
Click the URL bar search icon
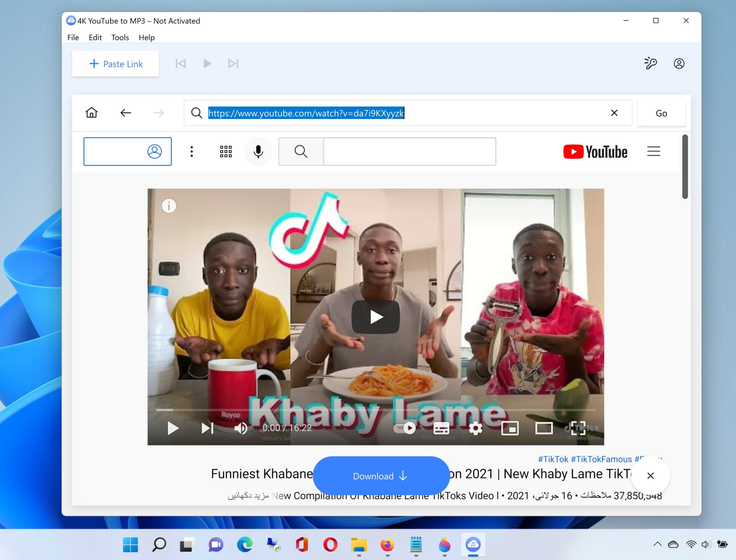pos(196,113)
